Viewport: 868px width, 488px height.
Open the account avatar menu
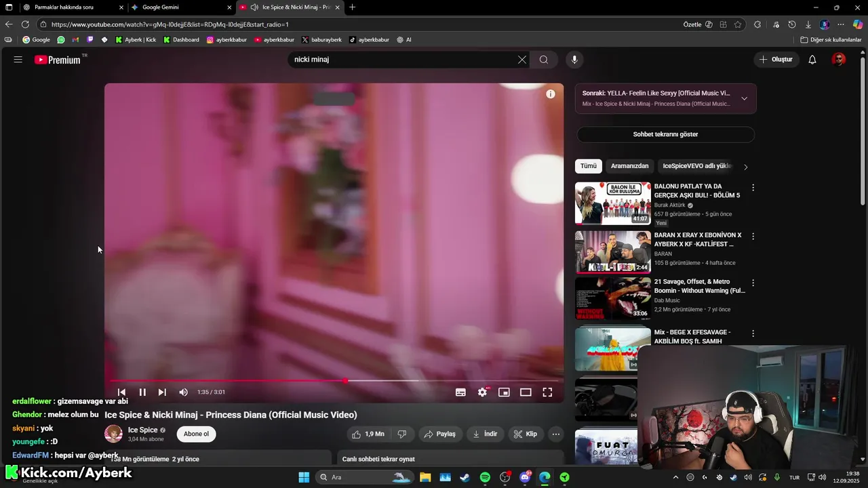pyautogui.click(x=839, y=60)
